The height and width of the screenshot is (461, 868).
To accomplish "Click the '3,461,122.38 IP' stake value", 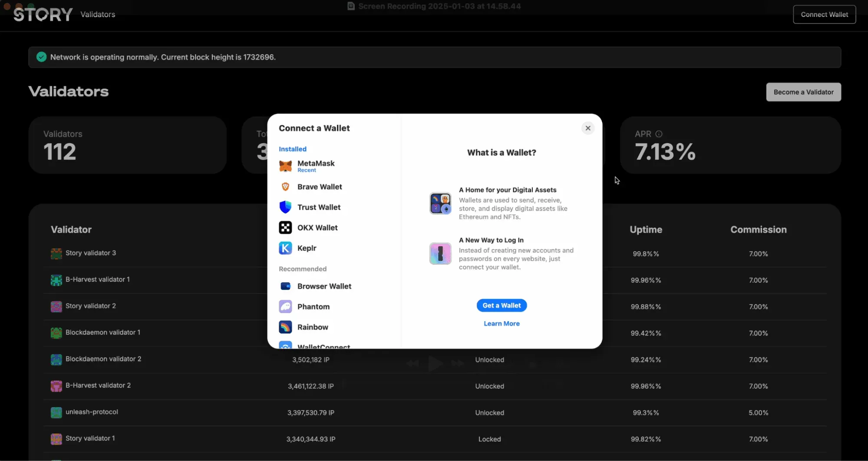I will [311, 386].
